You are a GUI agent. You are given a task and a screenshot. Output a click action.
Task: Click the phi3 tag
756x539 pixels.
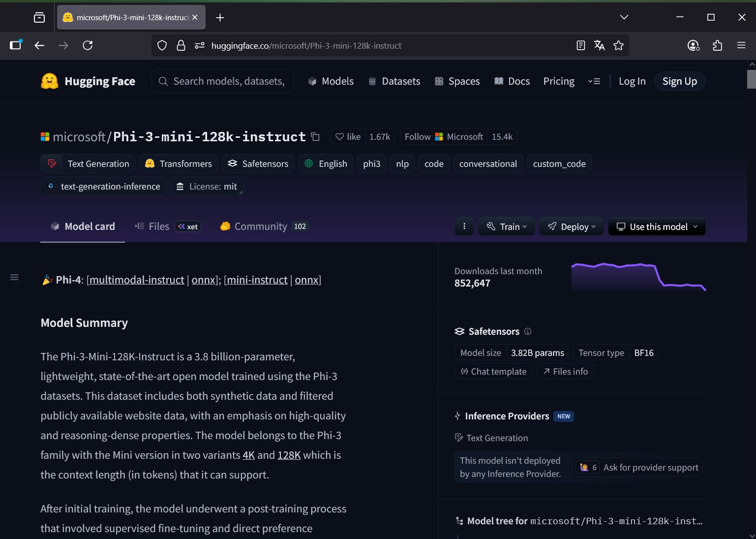point(372,164)
